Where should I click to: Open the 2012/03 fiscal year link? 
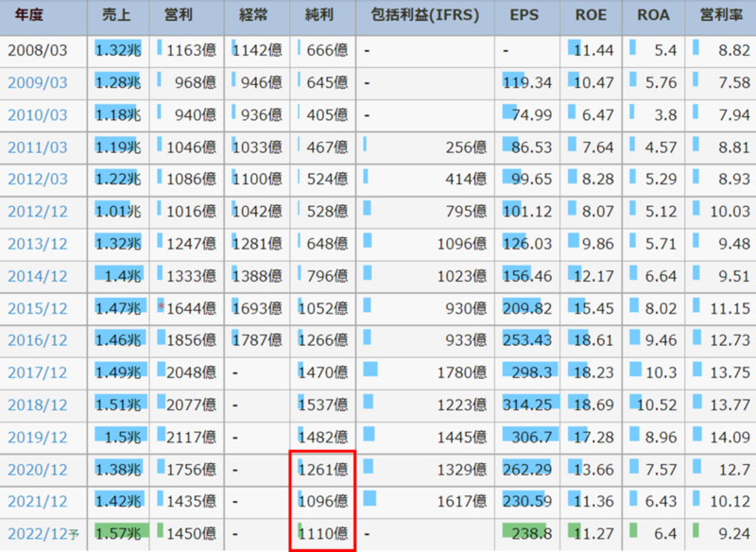point(38,179)
